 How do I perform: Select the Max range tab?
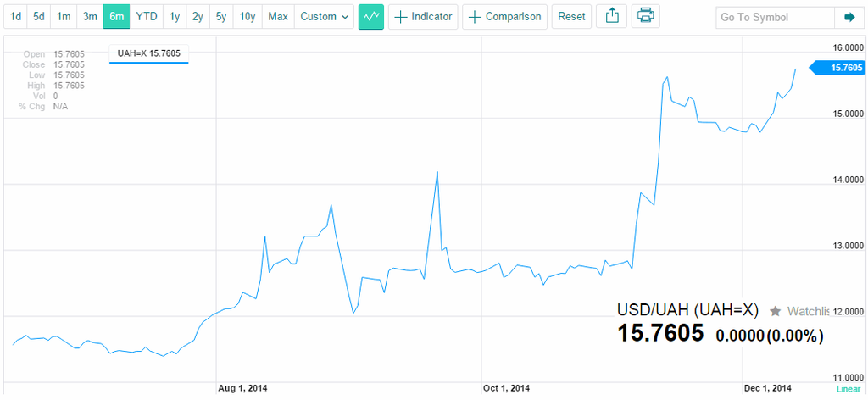(278, 17)
